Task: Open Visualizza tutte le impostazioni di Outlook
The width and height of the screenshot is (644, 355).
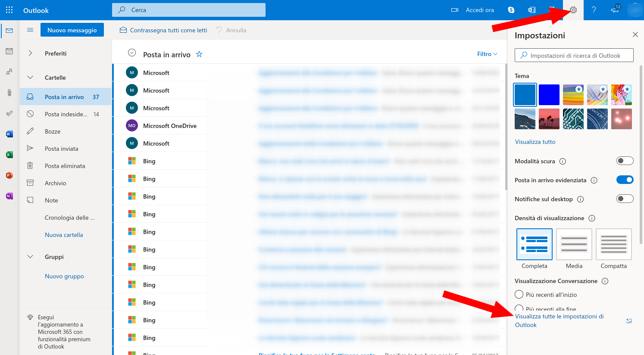Action: coord(559,321)
